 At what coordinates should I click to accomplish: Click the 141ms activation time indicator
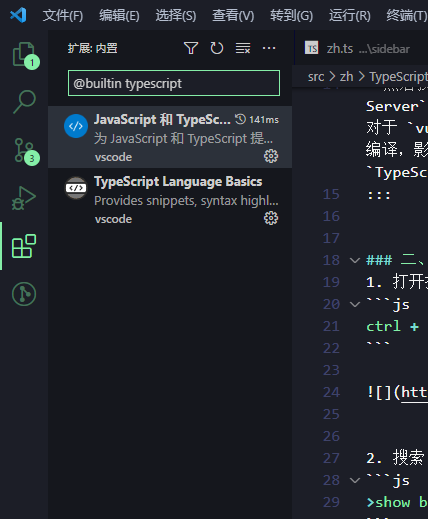coord(257,120)
